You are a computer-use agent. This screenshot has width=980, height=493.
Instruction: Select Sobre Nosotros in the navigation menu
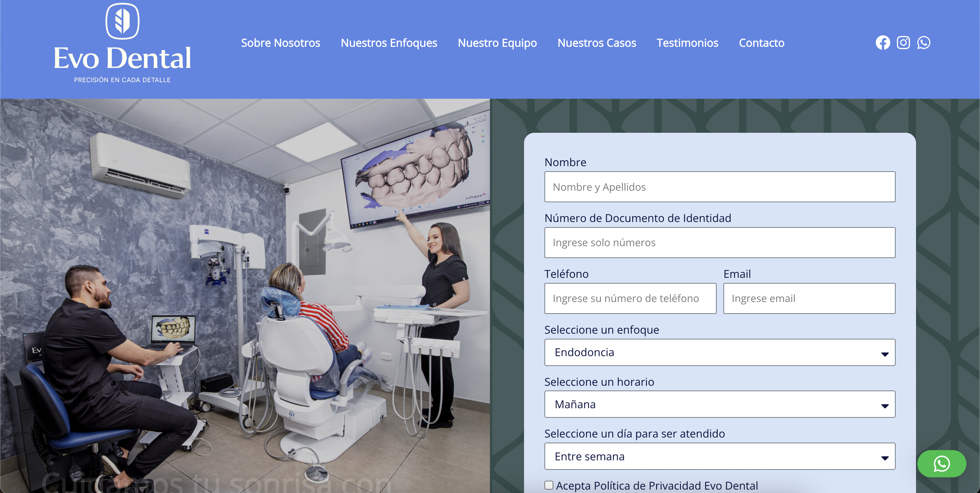click(x=280, y=43)
